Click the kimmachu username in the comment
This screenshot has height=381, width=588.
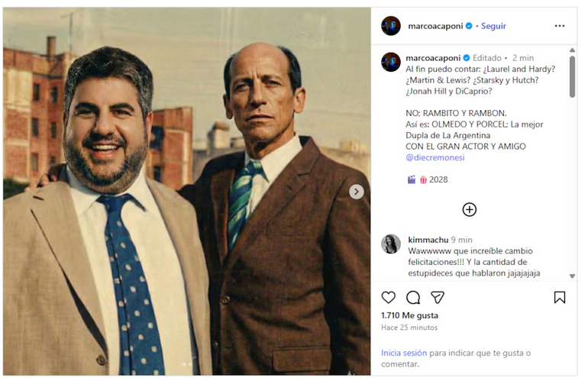click(428, 239)
